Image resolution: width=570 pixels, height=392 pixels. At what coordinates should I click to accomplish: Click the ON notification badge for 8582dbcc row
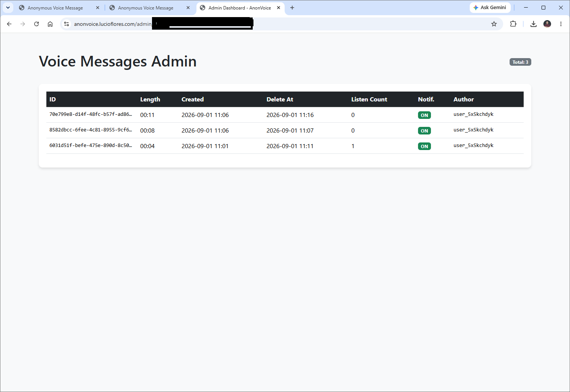pyautogui.click(x=424, y=131)
